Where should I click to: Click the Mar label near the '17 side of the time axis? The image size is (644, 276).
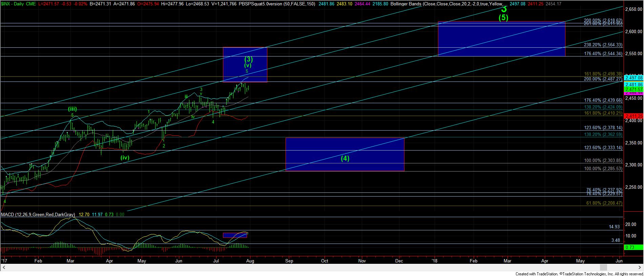[x=70, y=261]
